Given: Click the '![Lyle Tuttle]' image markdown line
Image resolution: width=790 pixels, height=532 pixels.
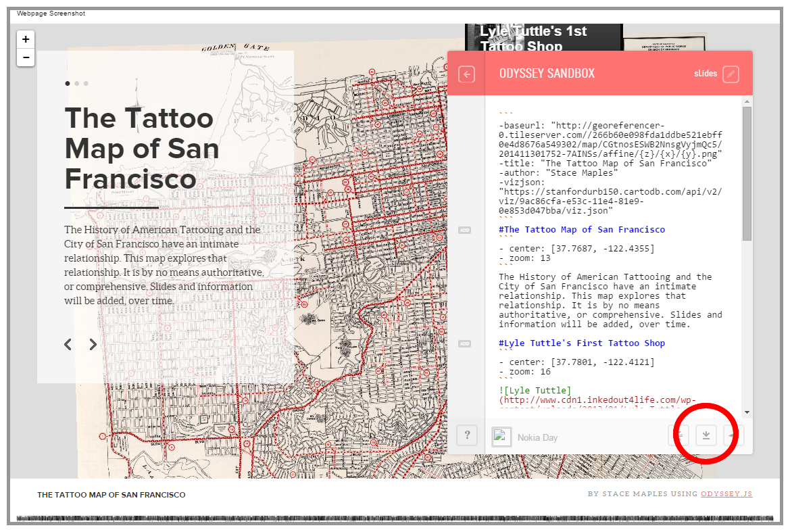Looking at the screenshot, I should click(x=535, y=391).
